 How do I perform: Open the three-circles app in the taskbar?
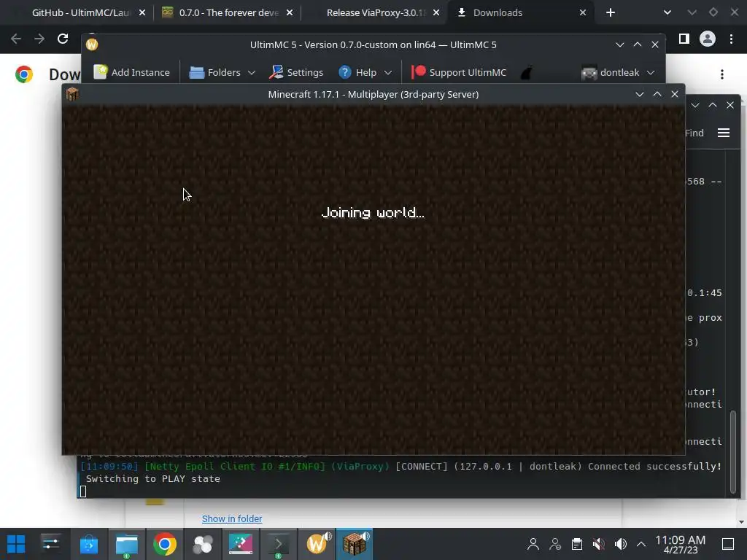click(203, 544)
